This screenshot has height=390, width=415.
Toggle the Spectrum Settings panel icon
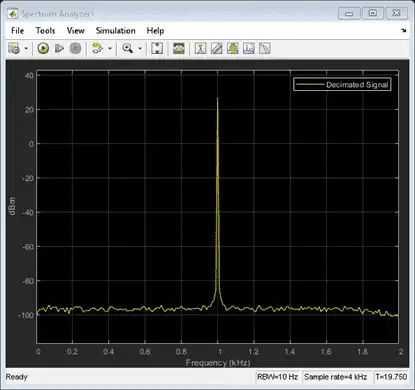coord(179,49)
